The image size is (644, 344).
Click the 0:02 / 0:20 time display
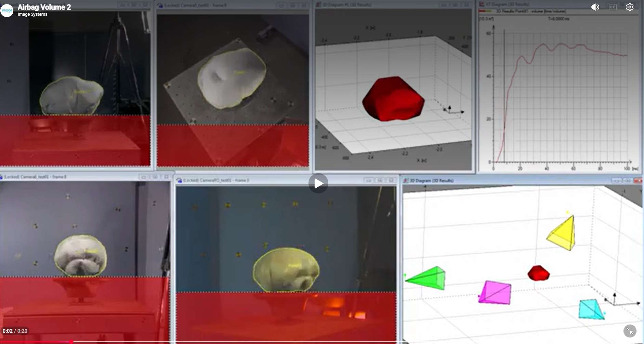[x=15, y=331]
